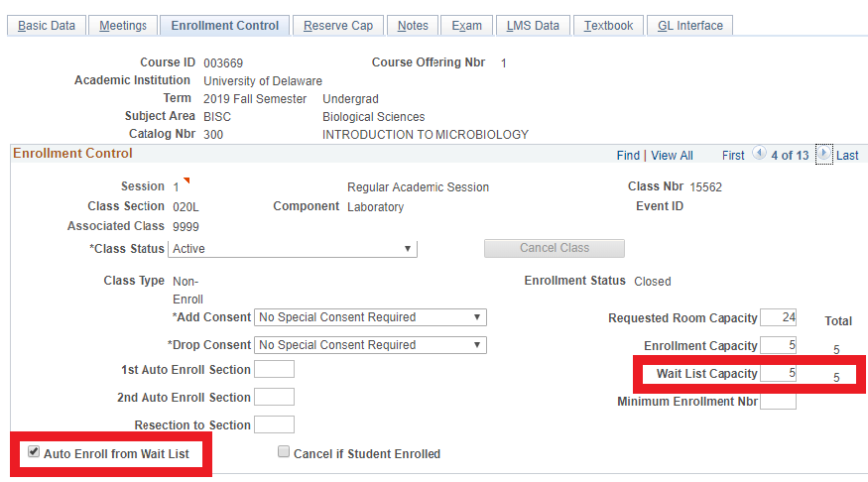Click the Wait List Capacity field
The image size is (868, 482).
point(779,373)
